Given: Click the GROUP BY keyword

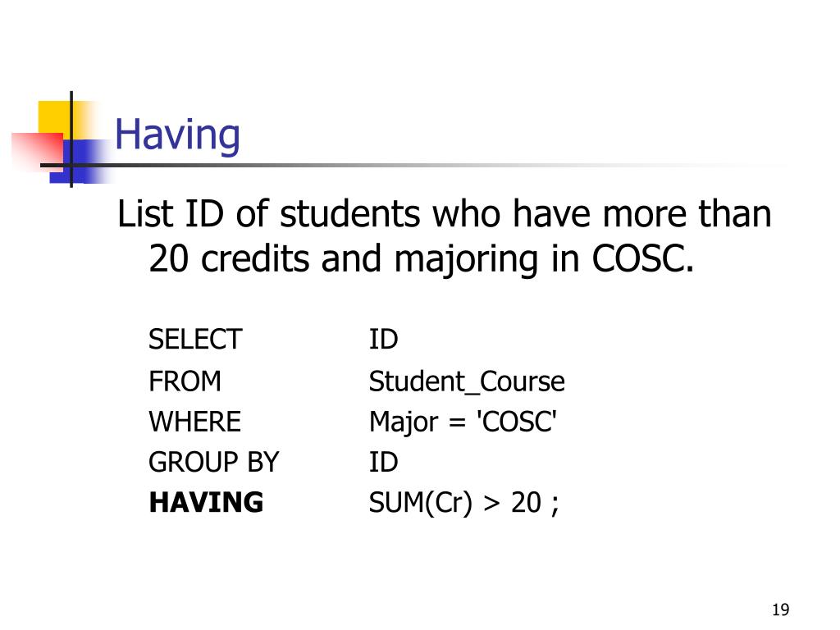Looking at the screenshot, I should pos(214,462).
